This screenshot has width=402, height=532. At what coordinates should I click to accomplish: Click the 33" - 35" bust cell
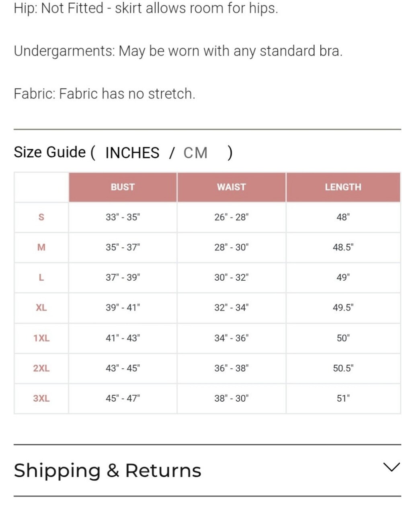123,217
